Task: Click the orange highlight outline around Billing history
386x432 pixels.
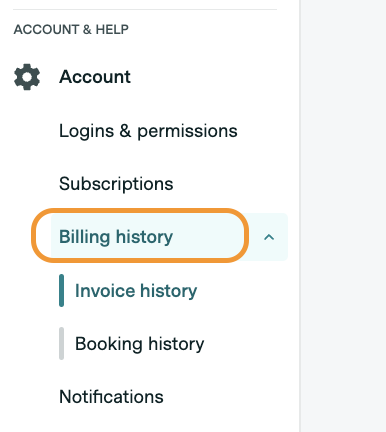Action: pyautogui.click(x=140, y=211)
